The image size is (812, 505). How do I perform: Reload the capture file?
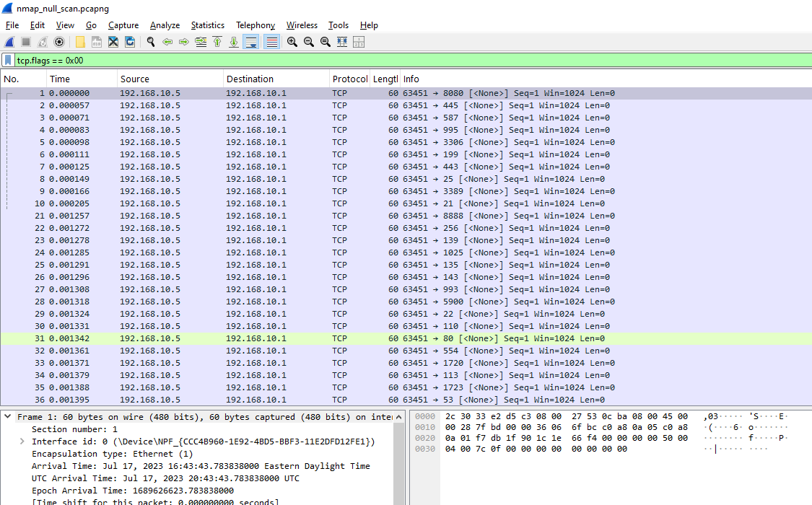[130, 41]
